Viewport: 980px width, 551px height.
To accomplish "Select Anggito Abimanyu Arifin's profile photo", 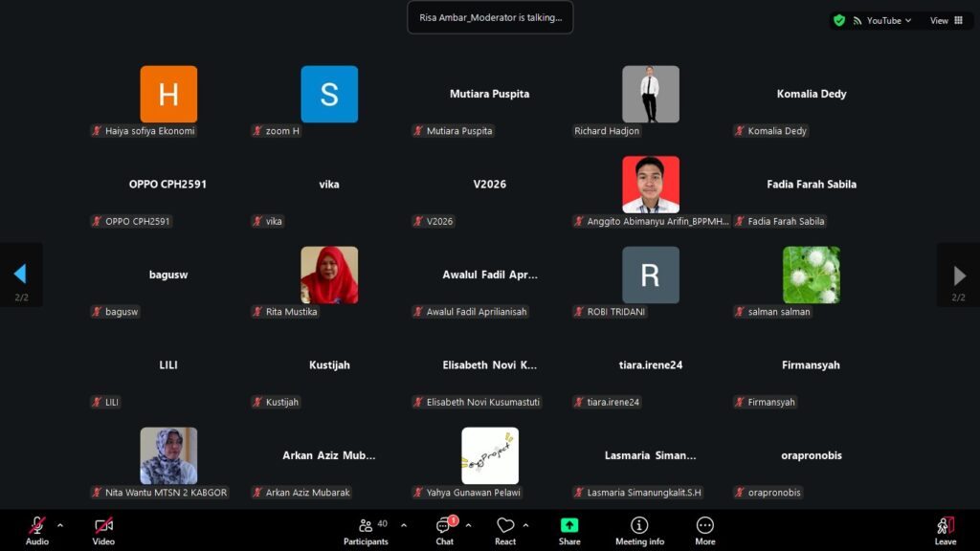I will point(651,185).
